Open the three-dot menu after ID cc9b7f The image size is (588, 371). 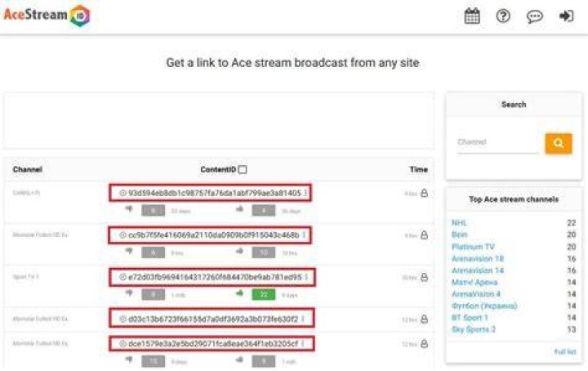click(304, 235)
